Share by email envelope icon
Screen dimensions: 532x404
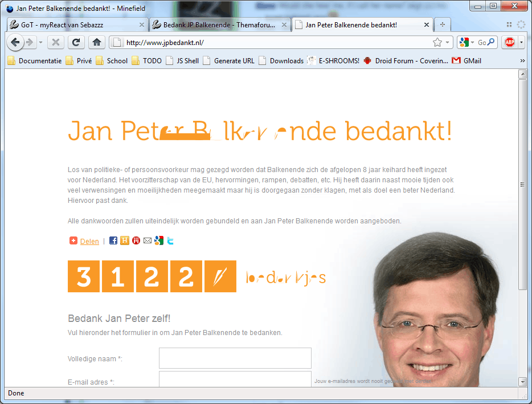point(148,240)
